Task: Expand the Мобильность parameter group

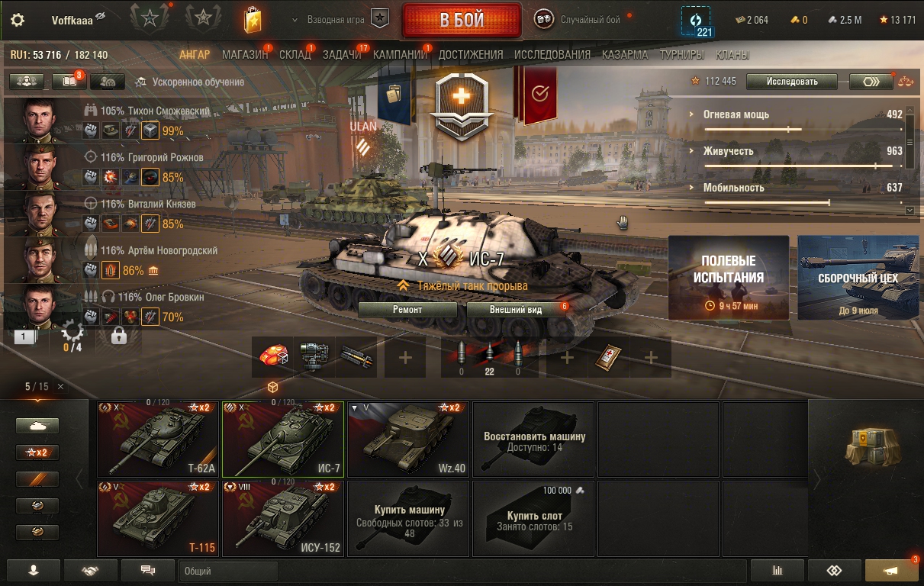Action: [x=733, y=188]
